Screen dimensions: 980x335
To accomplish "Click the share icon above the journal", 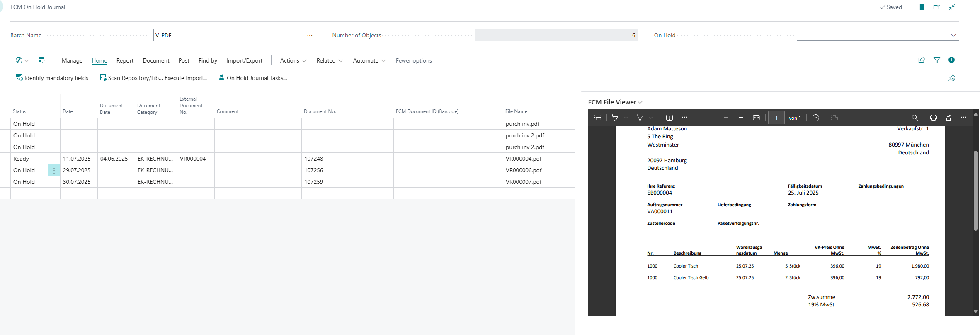I will [922, 60].
